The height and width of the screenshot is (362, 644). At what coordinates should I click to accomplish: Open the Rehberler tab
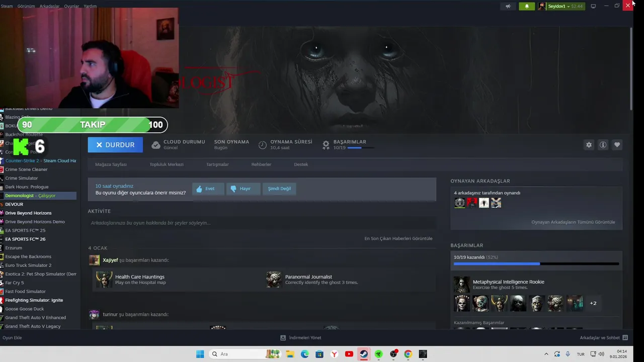(261, 164)
